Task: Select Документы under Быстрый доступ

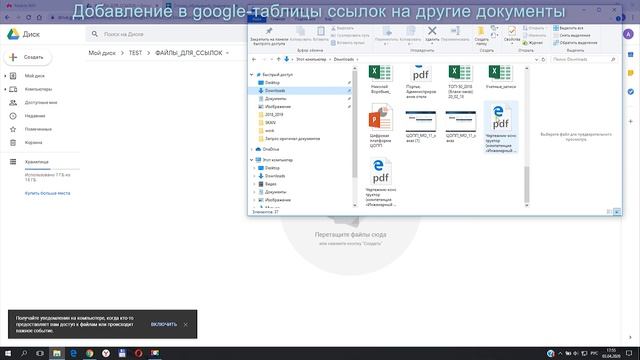Action: [276, 99]
